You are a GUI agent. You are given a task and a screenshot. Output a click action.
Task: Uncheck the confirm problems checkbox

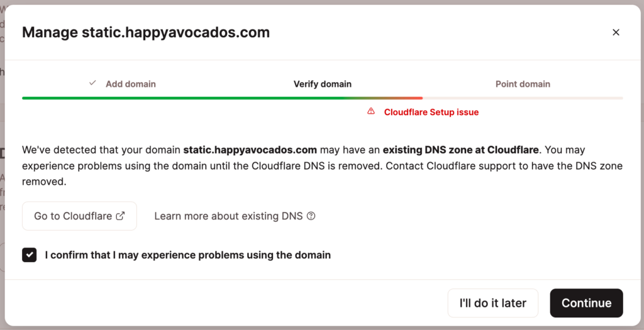(30, 255)
